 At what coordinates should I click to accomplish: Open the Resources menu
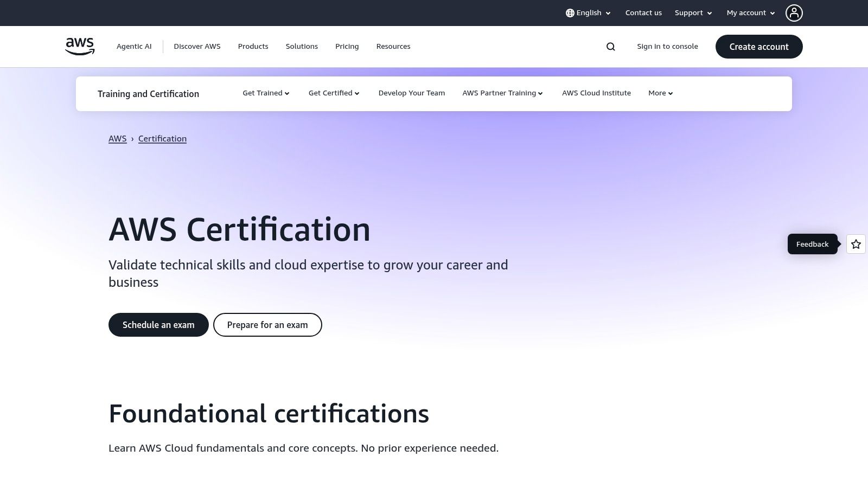click(393, 47)
